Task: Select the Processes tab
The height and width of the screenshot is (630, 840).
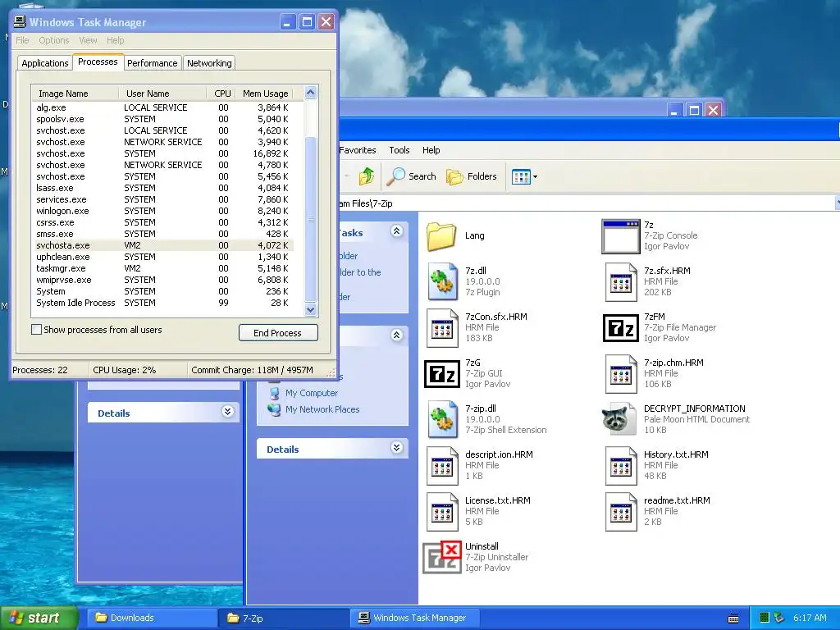Action: (98, 62)
